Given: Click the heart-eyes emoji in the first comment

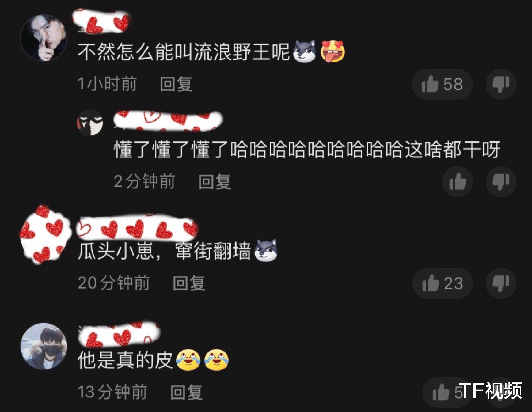Looking at the screenshot, I should coord(333,51).
